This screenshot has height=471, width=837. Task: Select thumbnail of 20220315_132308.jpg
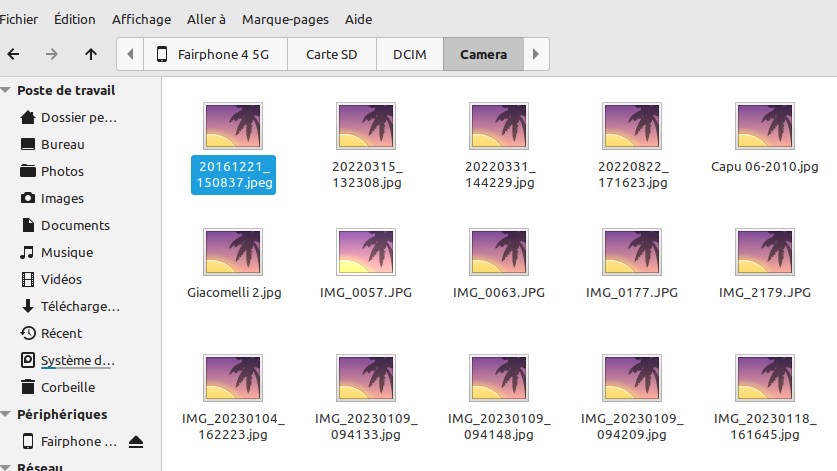point(366,126)
